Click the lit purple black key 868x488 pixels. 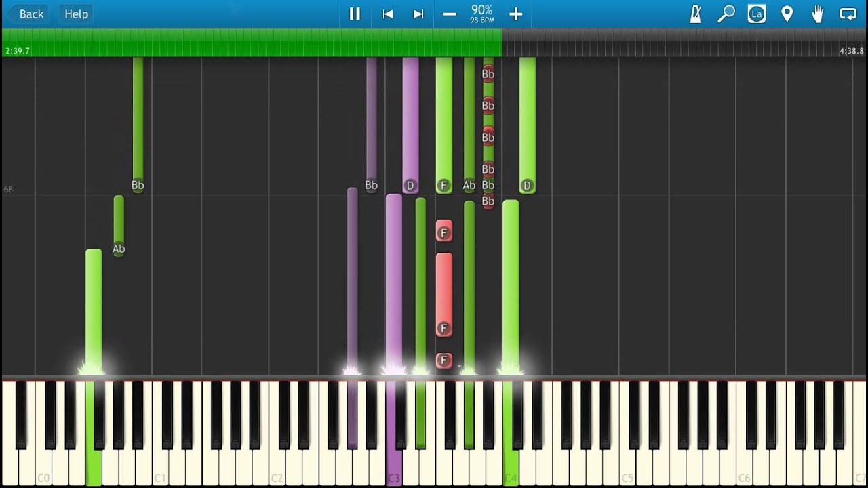(352, 415)
